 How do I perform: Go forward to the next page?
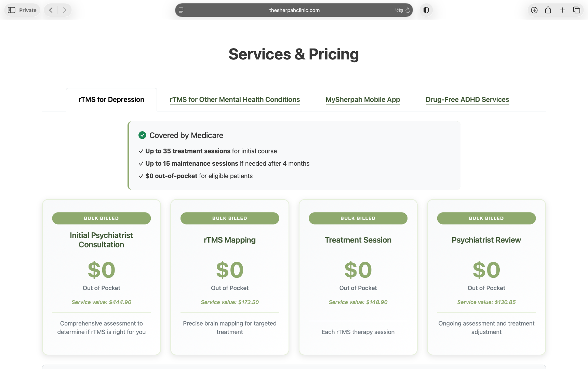tap(65, 10)
